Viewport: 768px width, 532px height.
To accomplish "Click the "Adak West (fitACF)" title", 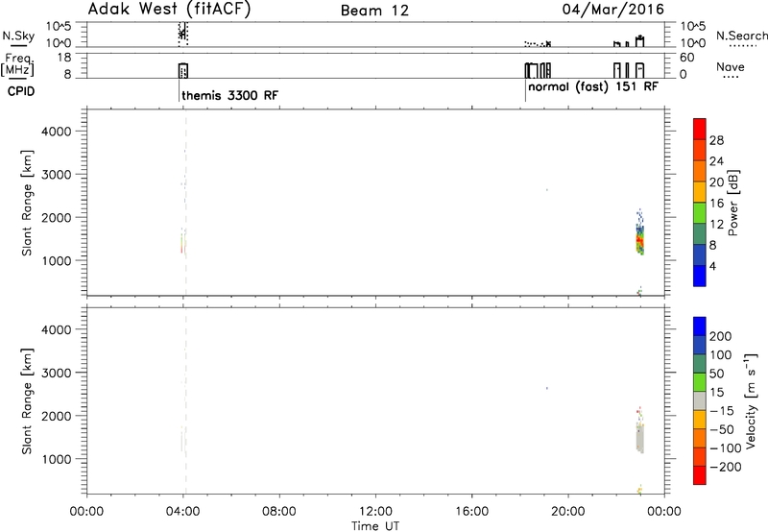I will (169, 10).
